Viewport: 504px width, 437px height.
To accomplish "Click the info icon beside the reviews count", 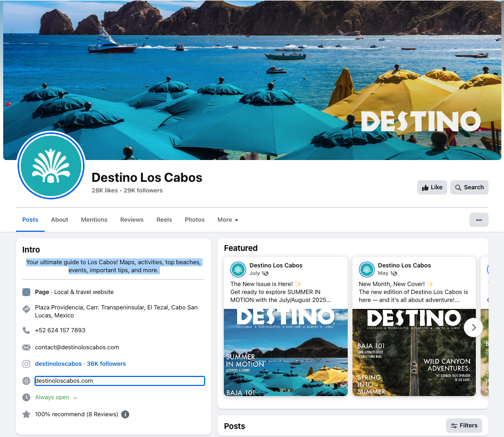I will (125, 415).
